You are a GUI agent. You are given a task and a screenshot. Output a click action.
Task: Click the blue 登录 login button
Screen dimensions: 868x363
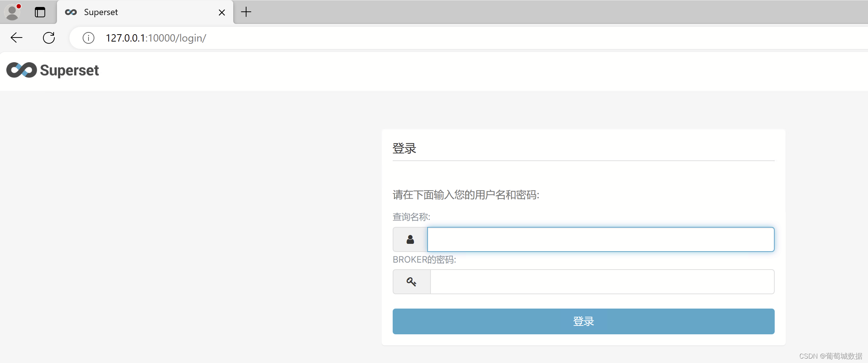pyautogui.click(x=583, y=321)
